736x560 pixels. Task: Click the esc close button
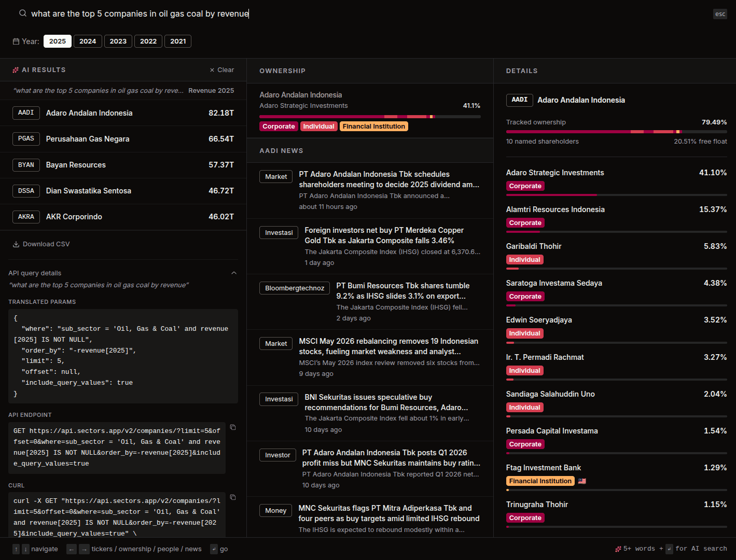coord(720,14)
